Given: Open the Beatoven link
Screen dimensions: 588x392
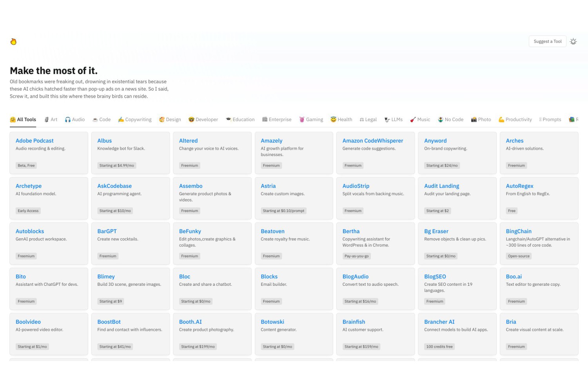Looking at the screenshot, I should tap(273, 231).
